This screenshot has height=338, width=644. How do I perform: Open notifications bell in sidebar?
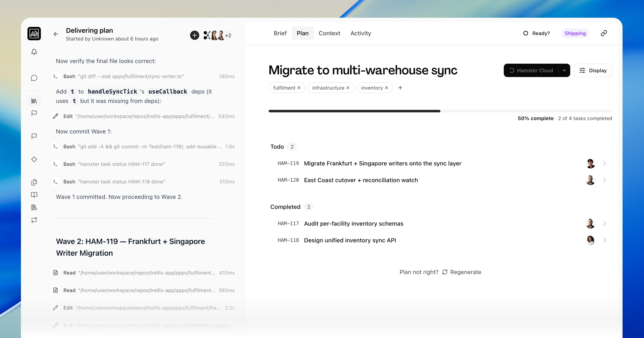tap(34, 52)
